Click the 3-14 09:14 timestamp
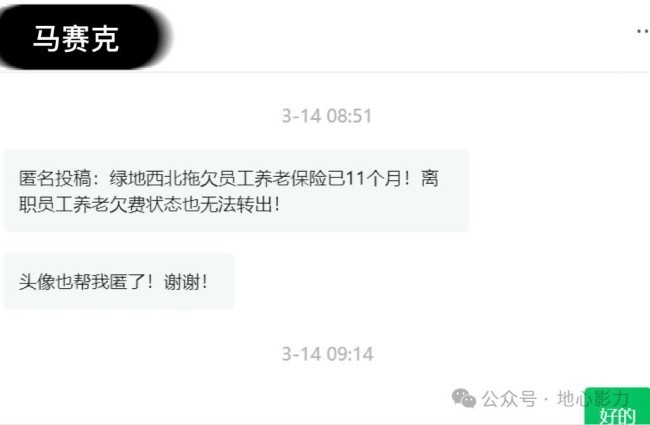The width and height of the screenshot is (650, 425). click(327, 354)
